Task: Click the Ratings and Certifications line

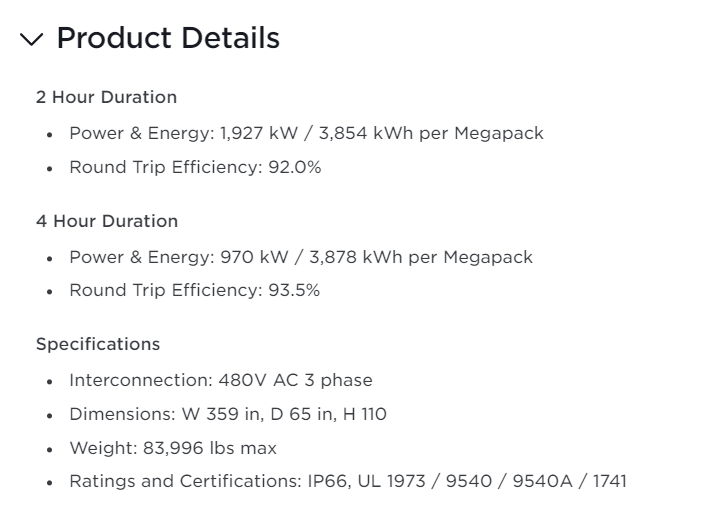Action: pos(347,481)
